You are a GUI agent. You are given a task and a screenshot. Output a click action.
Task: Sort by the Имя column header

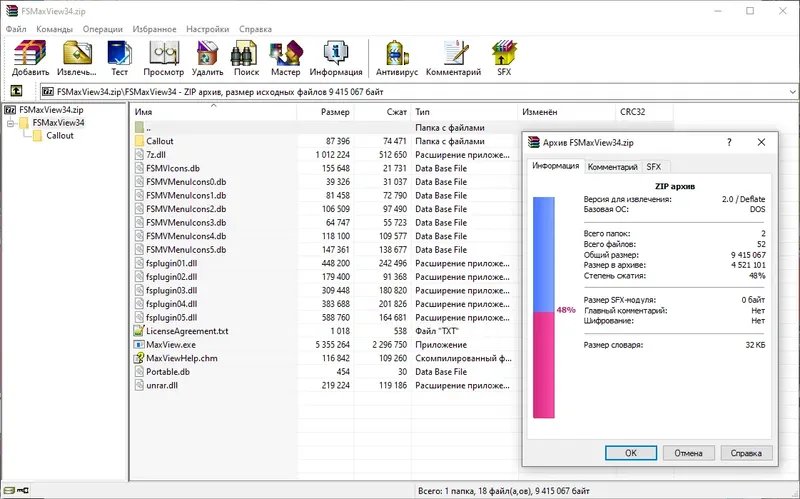tap(213, 112)
